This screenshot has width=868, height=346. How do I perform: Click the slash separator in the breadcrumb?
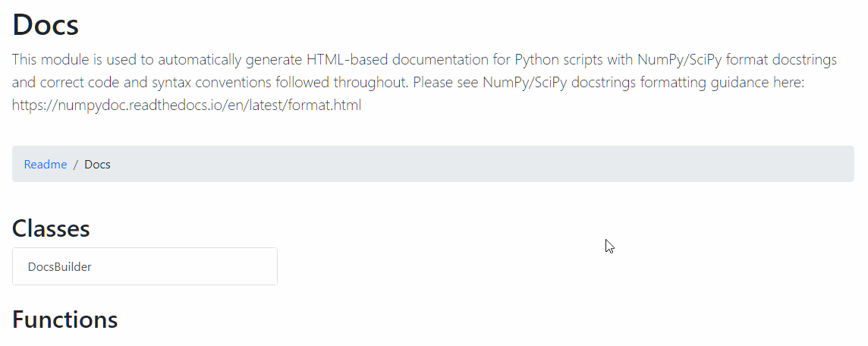(76, 165)
